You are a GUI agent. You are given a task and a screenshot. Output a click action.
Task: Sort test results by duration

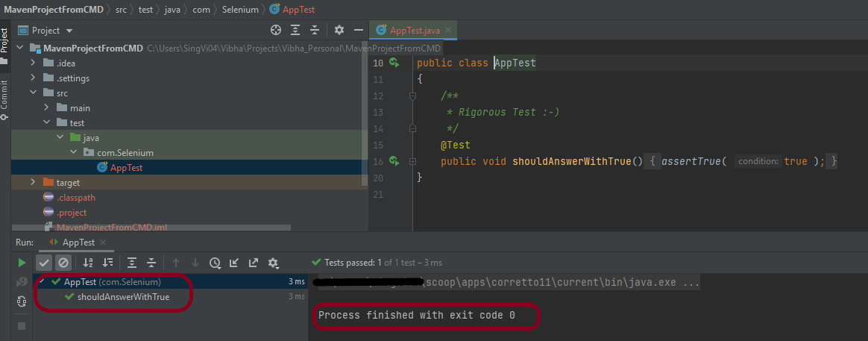[107, 263]
